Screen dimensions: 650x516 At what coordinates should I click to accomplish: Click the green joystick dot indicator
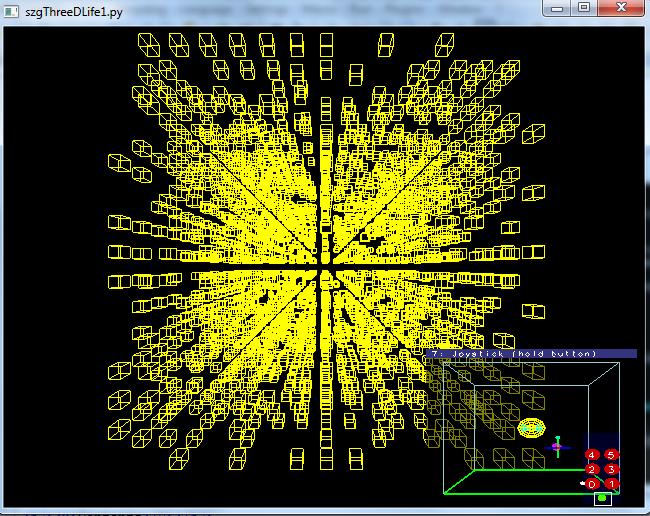click(x=602, y=497)
